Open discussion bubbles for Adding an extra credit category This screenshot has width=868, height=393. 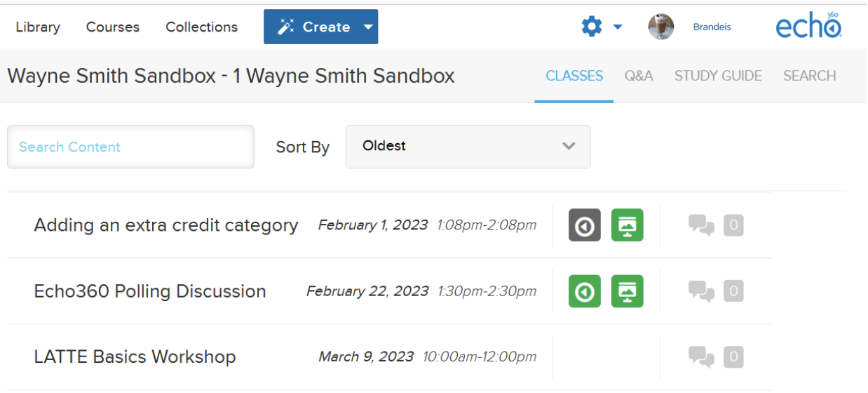(701, 225)
